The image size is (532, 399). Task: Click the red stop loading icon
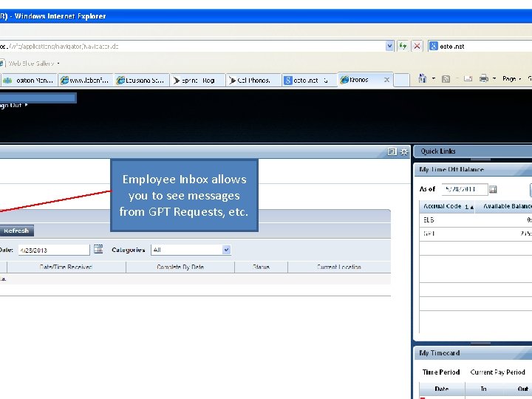click(417, 46)
